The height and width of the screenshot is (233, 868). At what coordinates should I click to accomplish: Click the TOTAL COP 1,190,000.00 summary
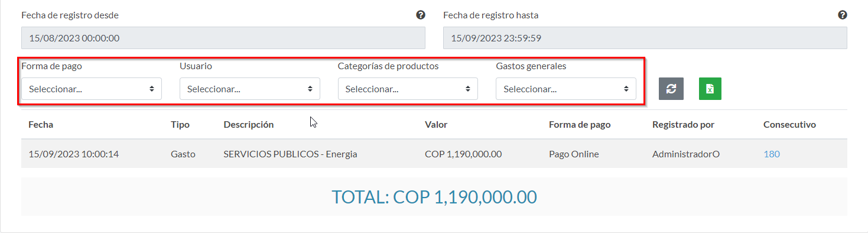tap(434, 197)
